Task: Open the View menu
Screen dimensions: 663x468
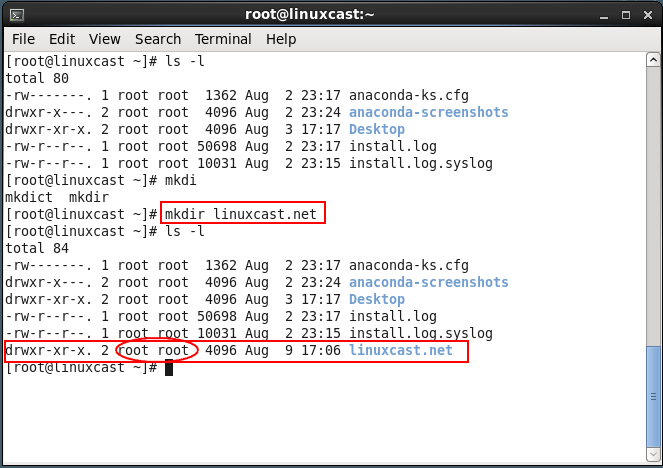Action: (x=104, y=39)
